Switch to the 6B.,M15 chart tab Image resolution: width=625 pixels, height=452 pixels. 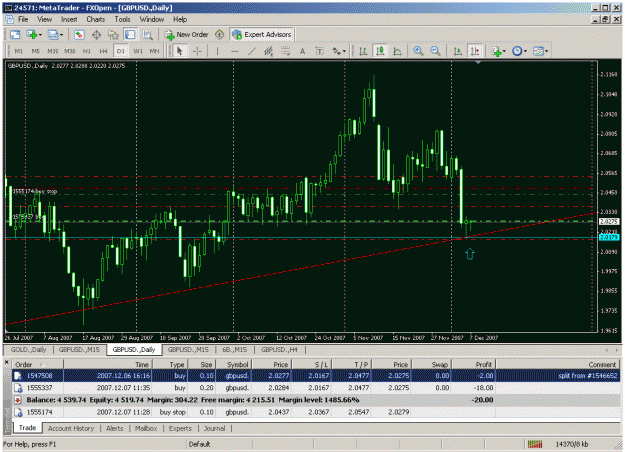235,350
